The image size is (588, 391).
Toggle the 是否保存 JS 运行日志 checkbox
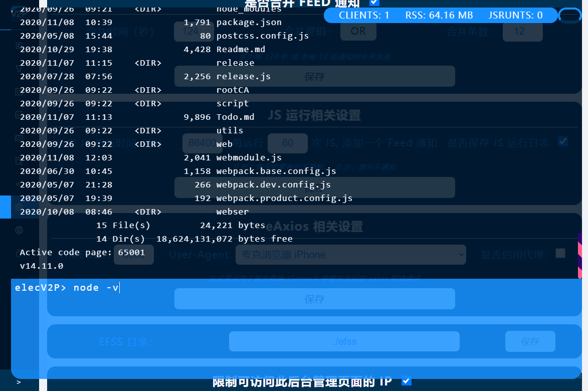click(x=563, y=142)
